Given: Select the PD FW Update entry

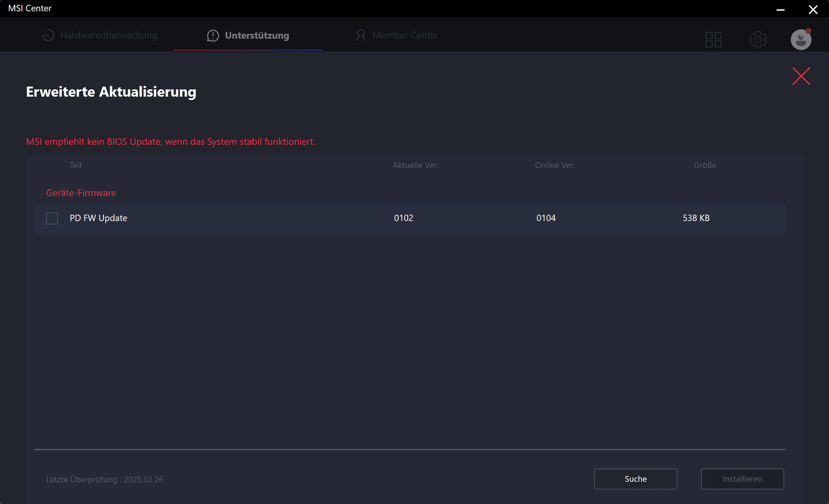Looking at the screenshot, I should [409, 218].
